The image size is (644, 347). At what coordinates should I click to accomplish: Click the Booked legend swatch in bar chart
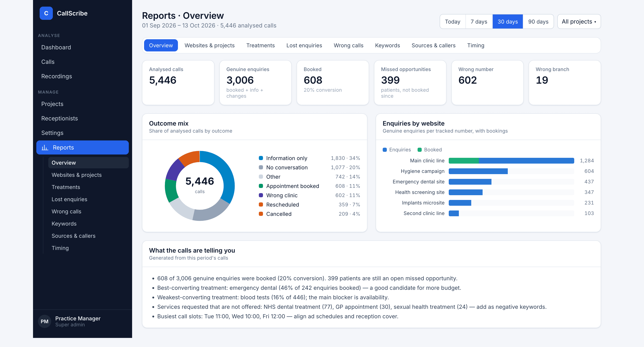tap(419, 150)
